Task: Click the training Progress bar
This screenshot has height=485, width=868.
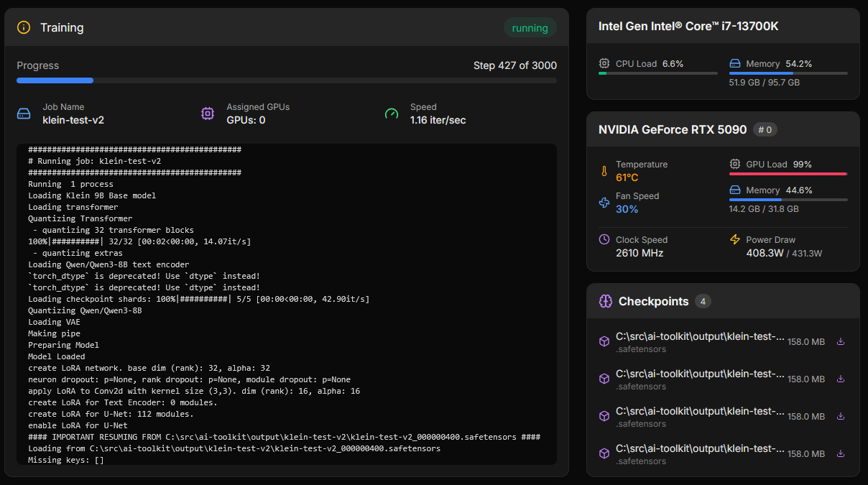Action: pos(287,80)
